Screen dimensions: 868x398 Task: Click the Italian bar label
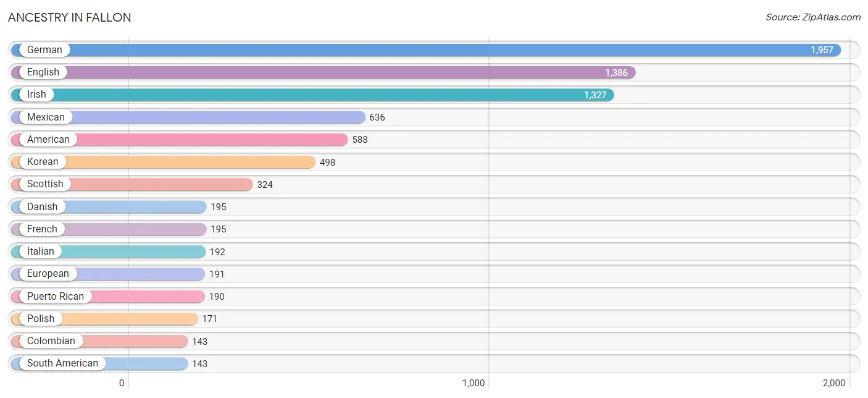click(x=41, y=251)
